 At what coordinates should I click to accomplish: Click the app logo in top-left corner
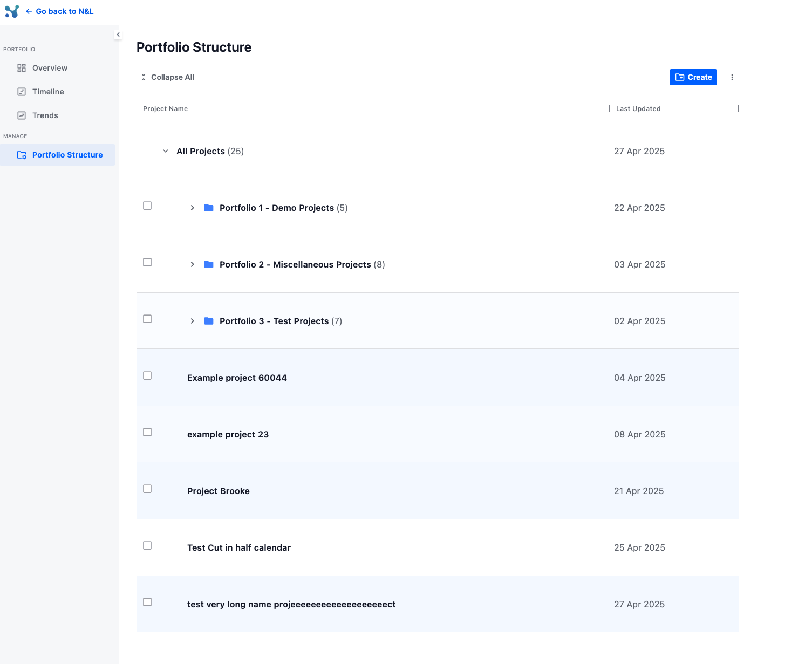pos(11,11)
